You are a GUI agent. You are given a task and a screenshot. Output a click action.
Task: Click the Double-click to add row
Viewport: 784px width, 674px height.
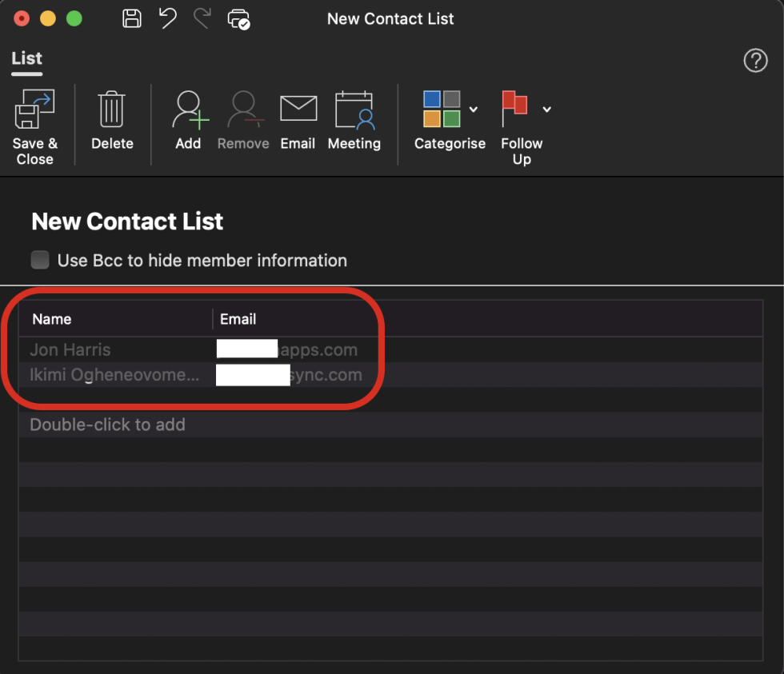pos(107,425)
